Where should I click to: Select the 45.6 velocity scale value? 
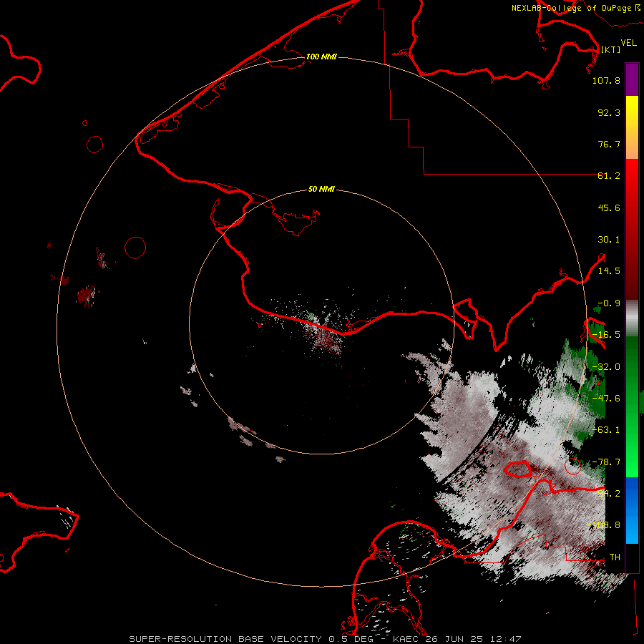pyautogui.click(x=609, y=208)
